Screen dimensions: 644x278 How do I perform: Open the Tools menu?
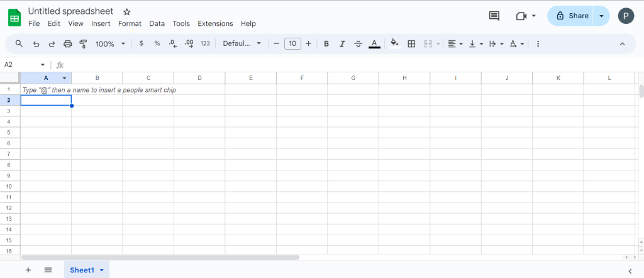181,23
